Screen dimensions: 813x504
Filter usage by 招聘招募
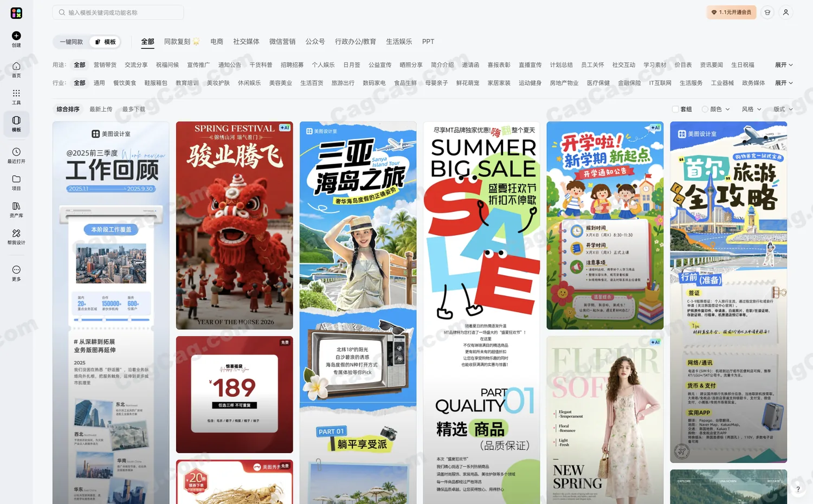pyautogui.click(x=292, y=65)
